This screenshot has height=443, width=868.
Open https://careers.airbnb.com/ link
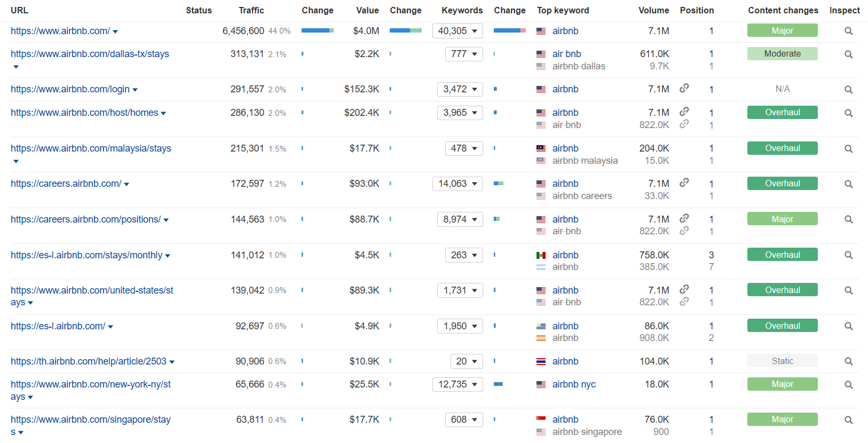tap(66, 184)
